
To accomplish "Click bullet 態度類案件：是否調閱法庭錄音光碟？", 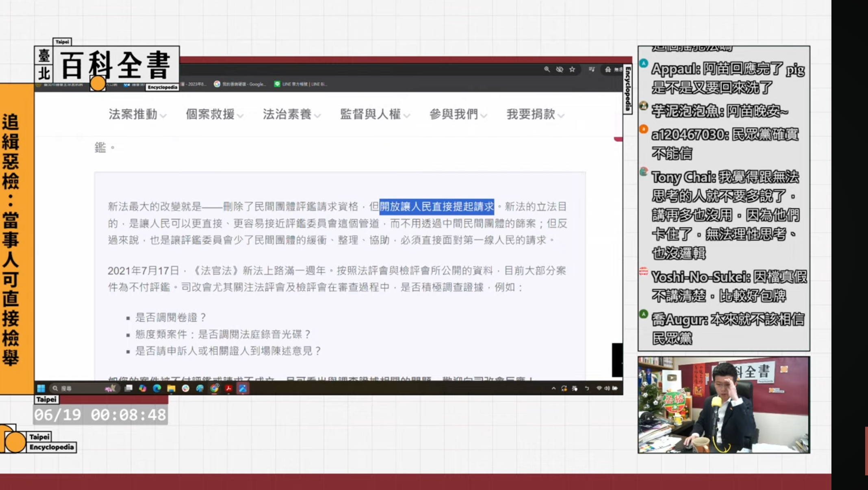I will (224, 334).
